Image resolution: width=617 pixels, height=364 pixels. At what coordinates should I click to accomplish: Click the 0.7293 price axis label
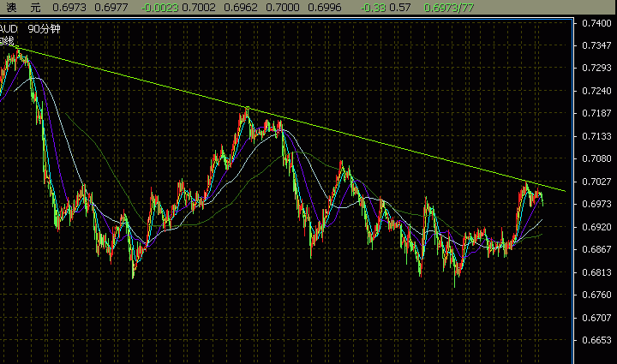(596, 68)
